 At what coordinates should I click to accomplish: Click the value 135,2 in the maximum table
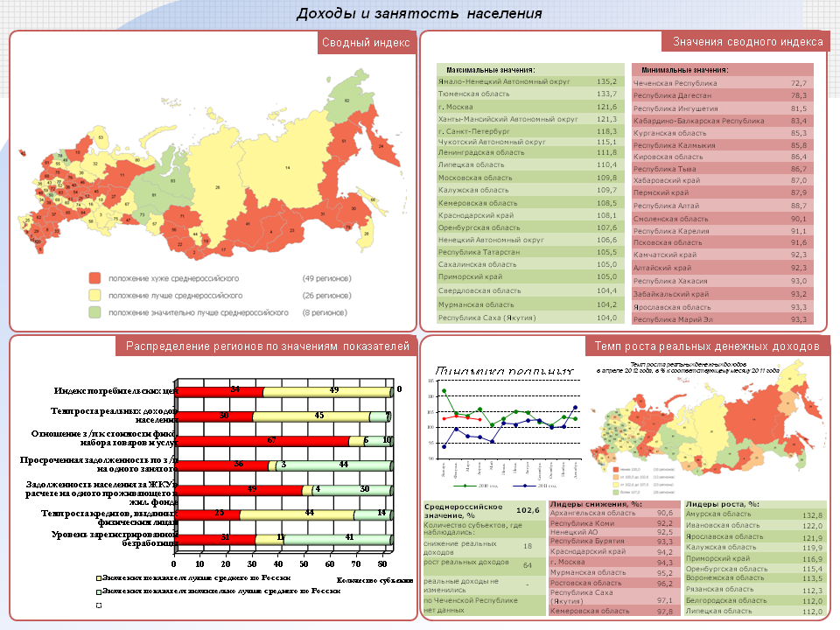(x=607, y=81)
